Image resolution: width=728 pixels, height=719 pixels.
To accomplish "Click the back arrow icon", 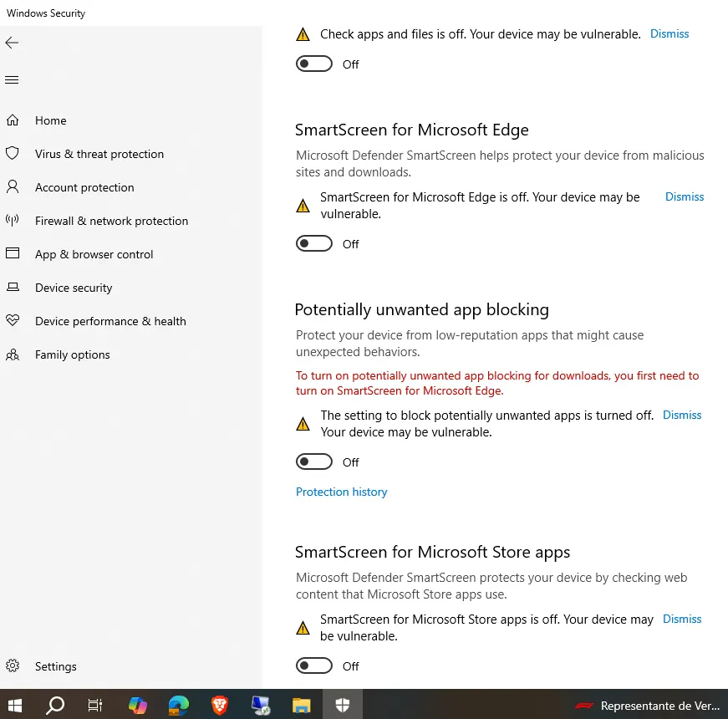I will [12, 43].
